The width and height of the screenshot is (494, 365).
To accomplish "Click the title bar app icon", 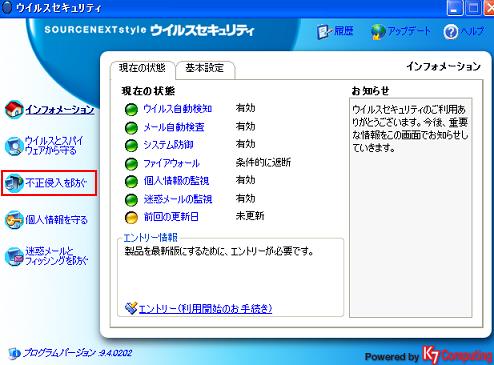I will 6,7.
